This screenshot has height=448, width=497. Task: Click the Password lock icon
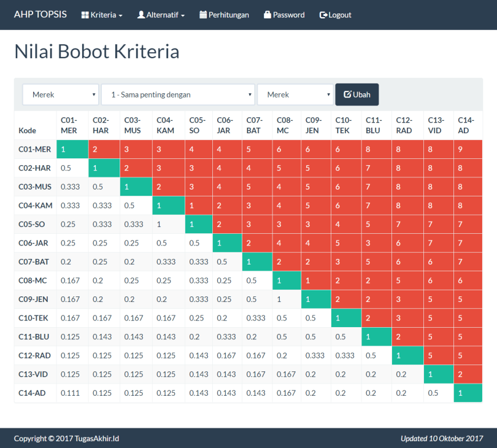(268, 15)
